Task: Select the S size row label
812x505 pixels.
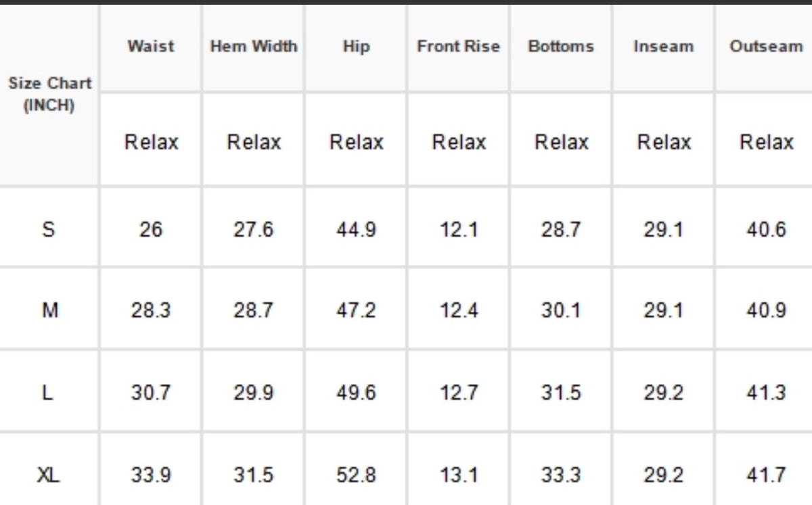Action: [x=49, y=229]
